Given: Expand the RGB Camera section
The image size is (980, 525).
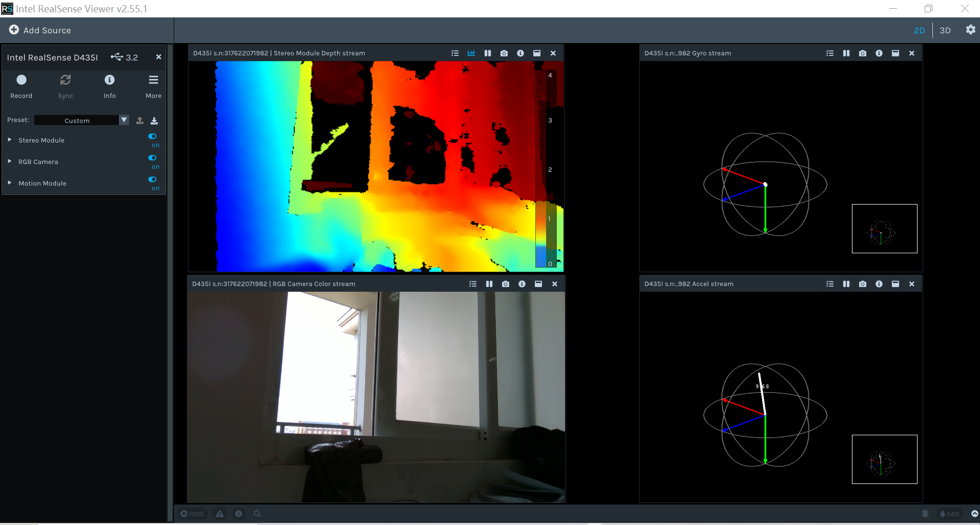Looking at the screenshot, I should coord(10,161).
